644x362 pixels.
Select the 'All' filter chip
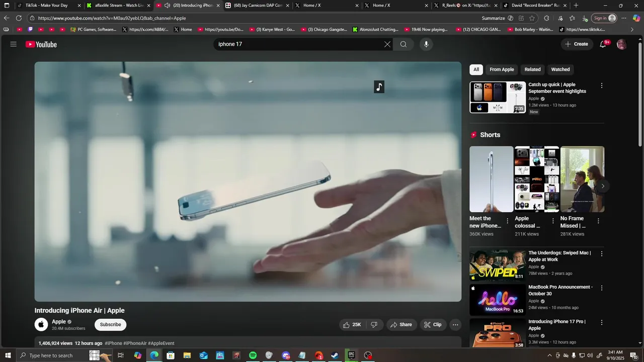point(476,69)
